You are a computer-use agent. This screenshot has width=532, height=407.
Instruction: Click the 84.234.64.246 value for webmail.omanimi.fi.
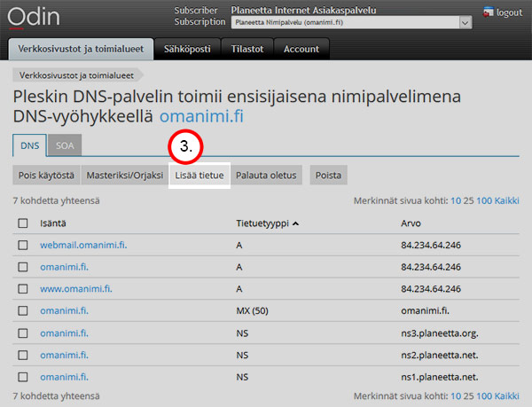click(x=431, y=245)
